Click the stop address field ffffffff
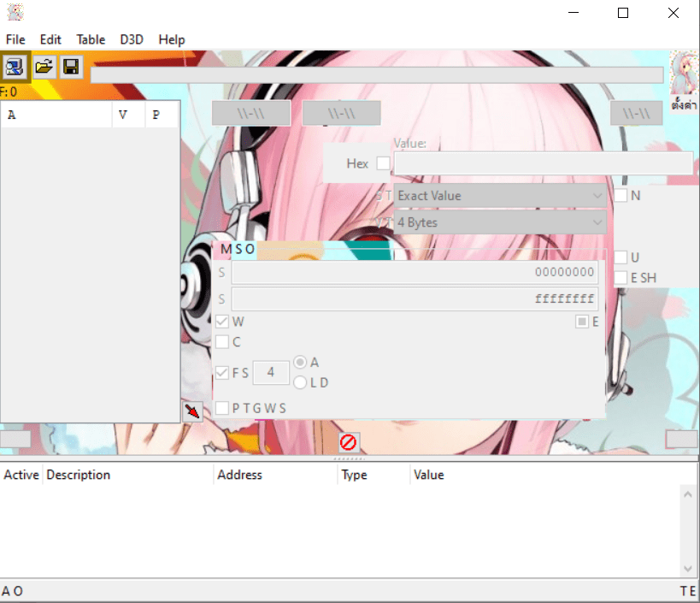 415,299
